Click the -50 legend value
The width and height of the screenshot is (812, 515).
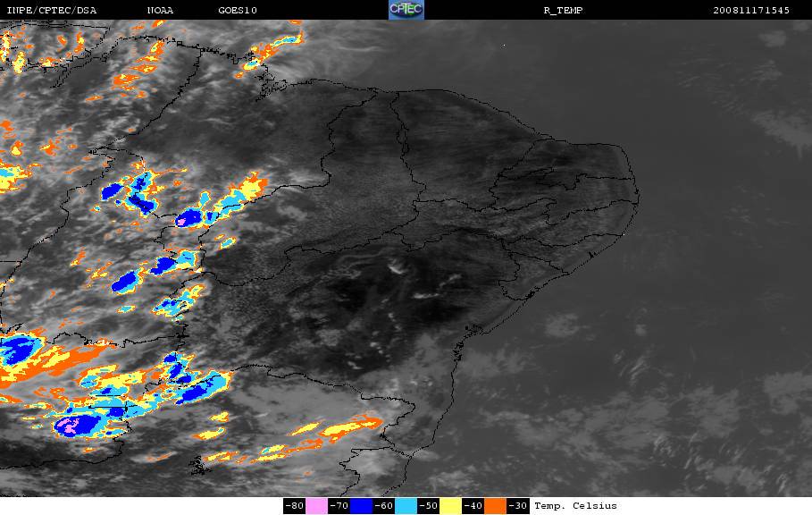click(x=429, y=506)
